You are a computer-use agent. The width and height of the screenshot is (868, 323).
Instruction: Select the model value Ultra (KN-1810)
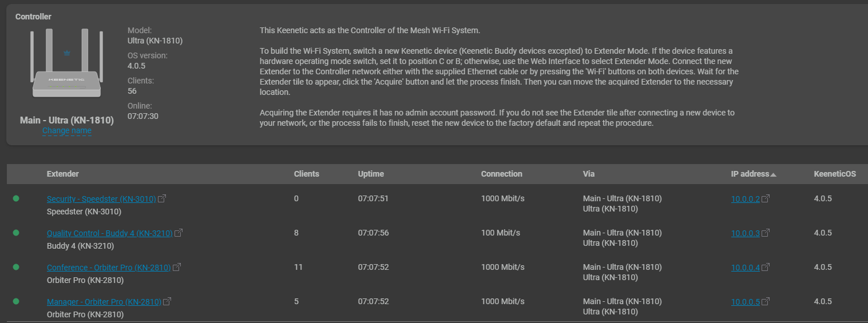(x=155, y=41)
